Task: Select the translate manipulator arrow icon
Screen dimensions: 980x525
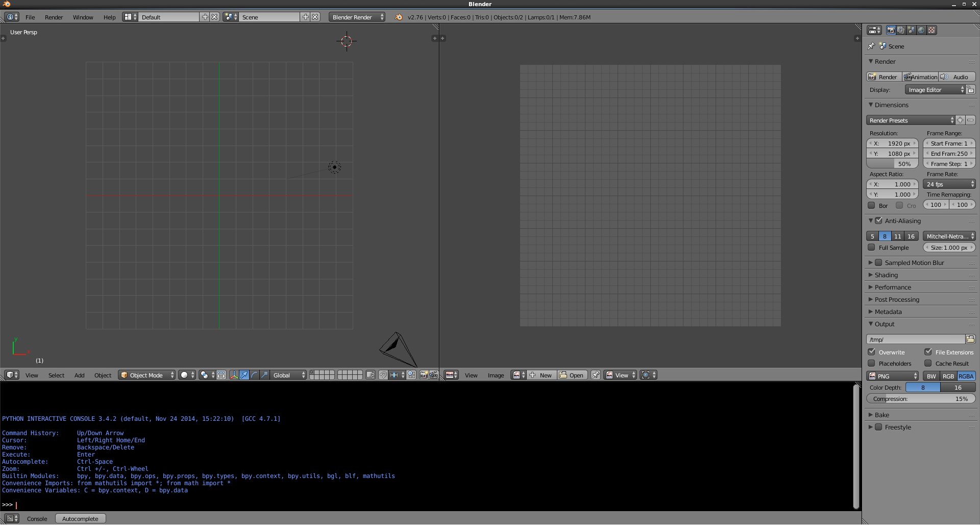Action: click(x=244, y=375)
